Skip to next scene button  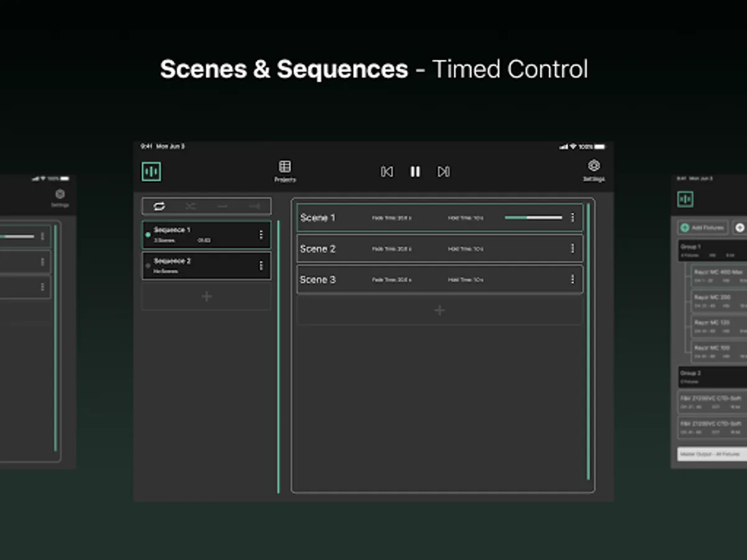[x=443, y=172]
